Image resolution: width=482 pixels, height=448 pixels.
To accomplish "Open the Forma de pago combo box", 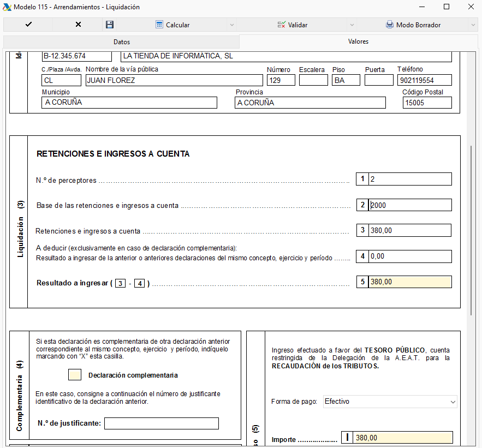I will pos(390,402).
